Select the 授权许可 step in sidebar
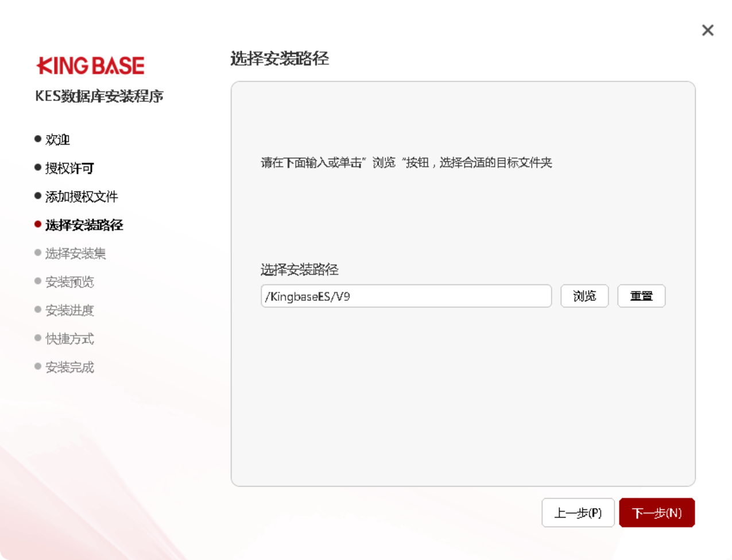The width and height of the screenshot is (732, 560). (x=69, y=168)
